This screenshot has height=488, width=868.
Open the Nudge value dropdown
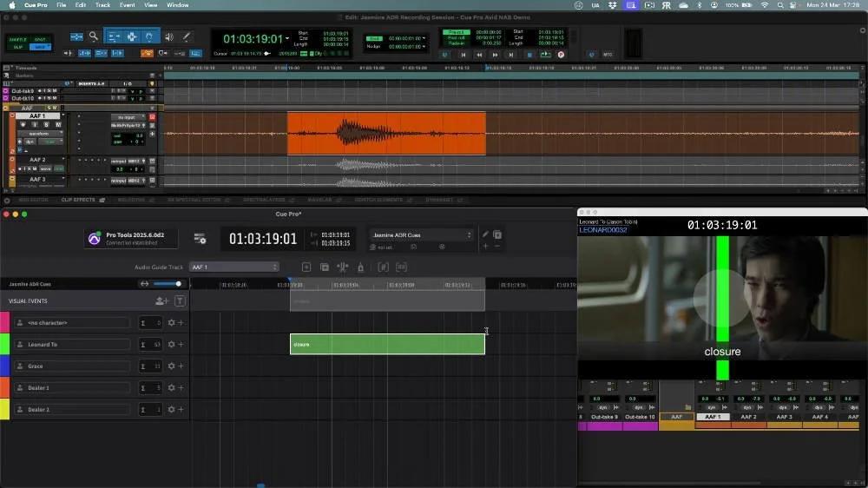click(424, 47)
